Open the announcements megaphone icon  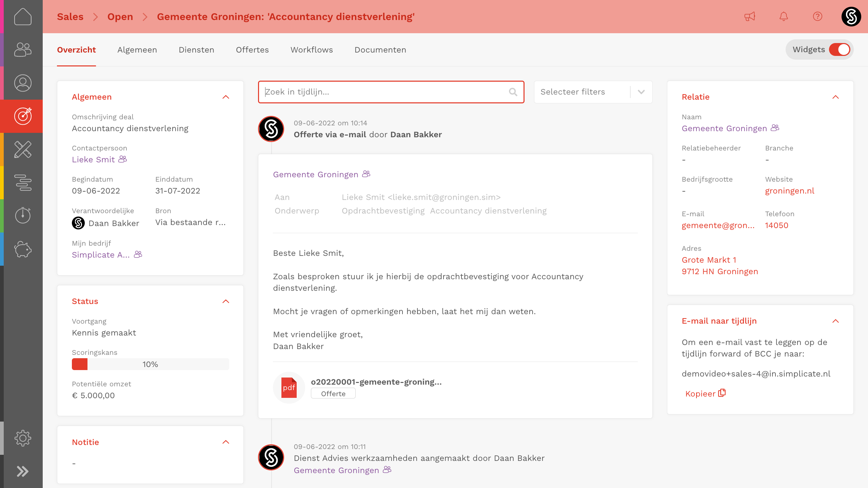[750, 16]
